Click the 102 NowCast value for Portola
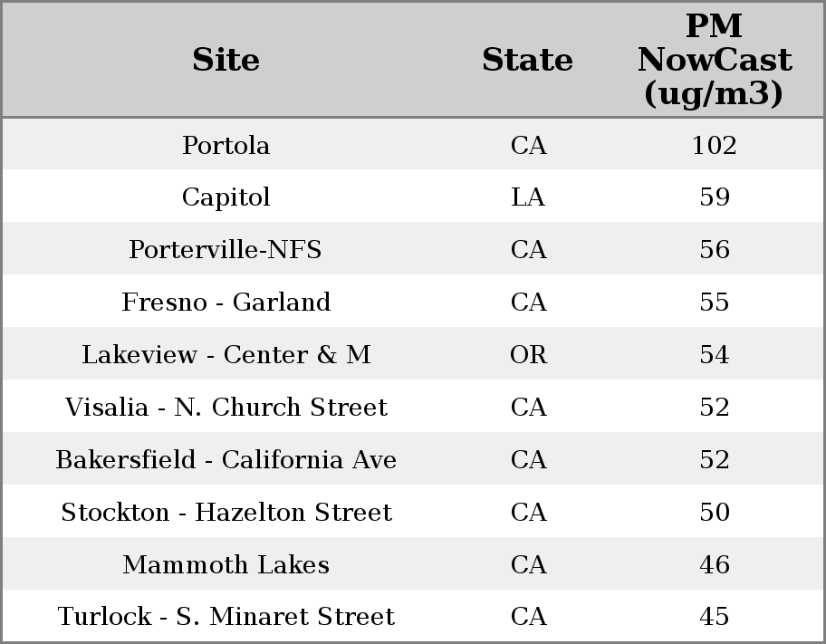The height and width of the screenshot is (644, 826). point(714,145)
